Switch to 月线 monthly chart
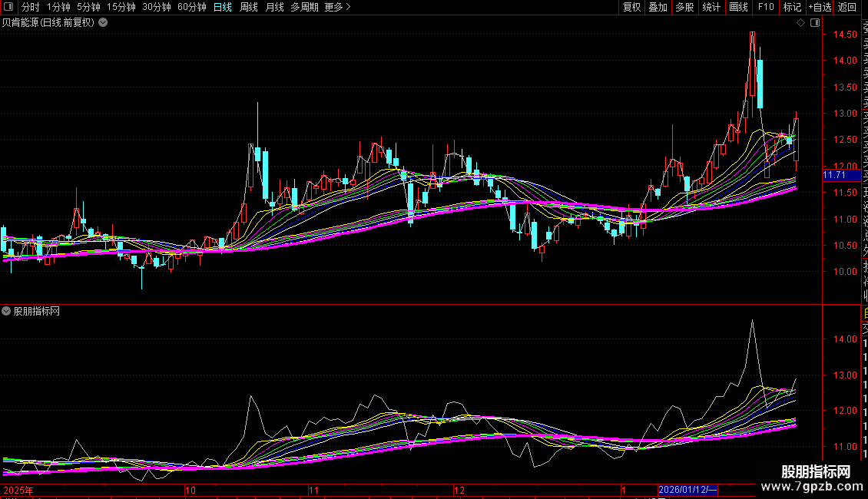 [x=274, y=7]
